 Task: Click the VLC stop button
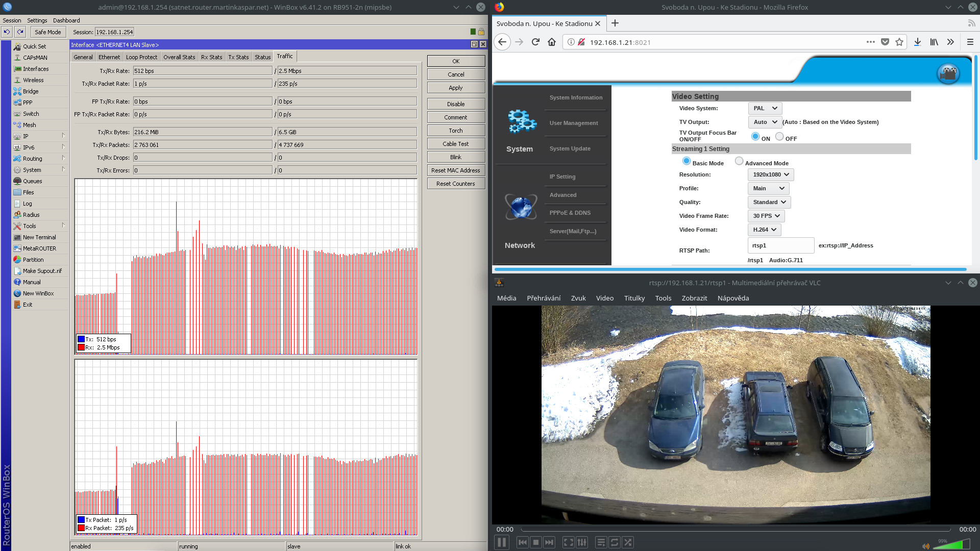[x=535, y=542]
